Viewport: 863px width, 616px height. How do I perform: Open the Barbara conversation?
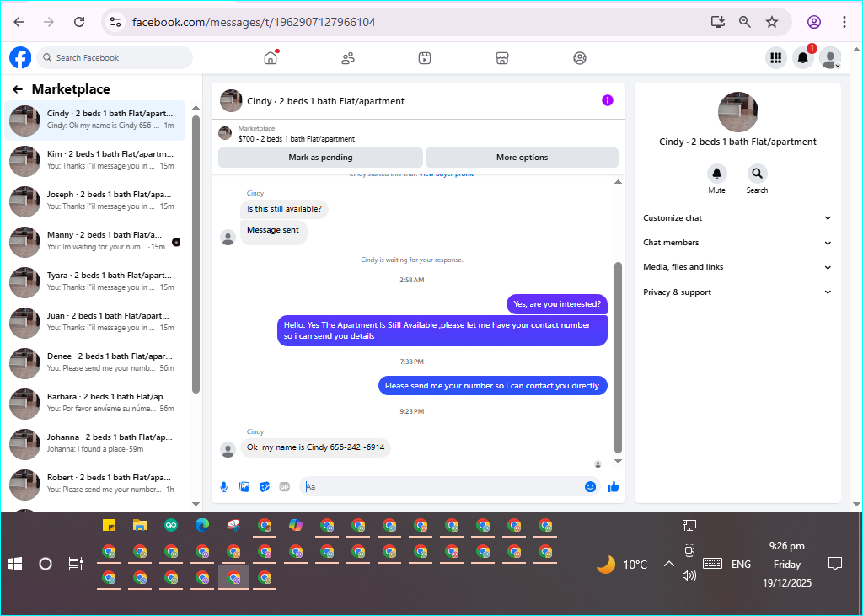pyautogui.click(x=94, y=404)
